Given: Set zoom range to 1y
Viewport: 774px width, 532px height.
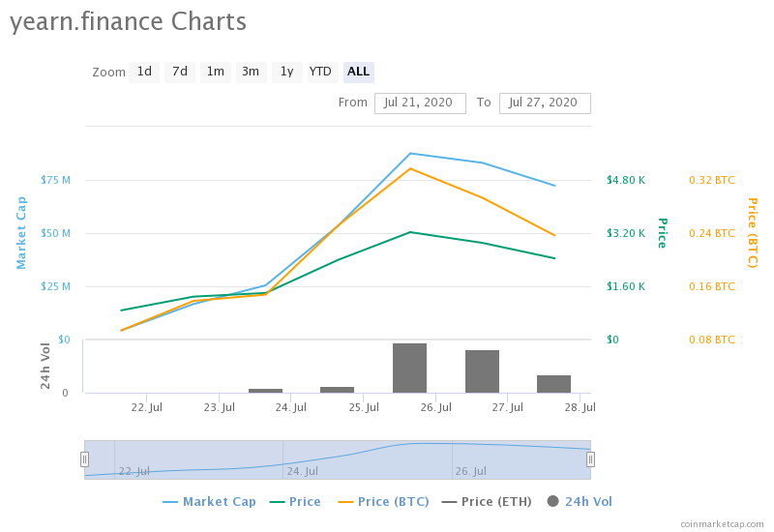Looking at the screenshot, I should [x=286, y=72].
